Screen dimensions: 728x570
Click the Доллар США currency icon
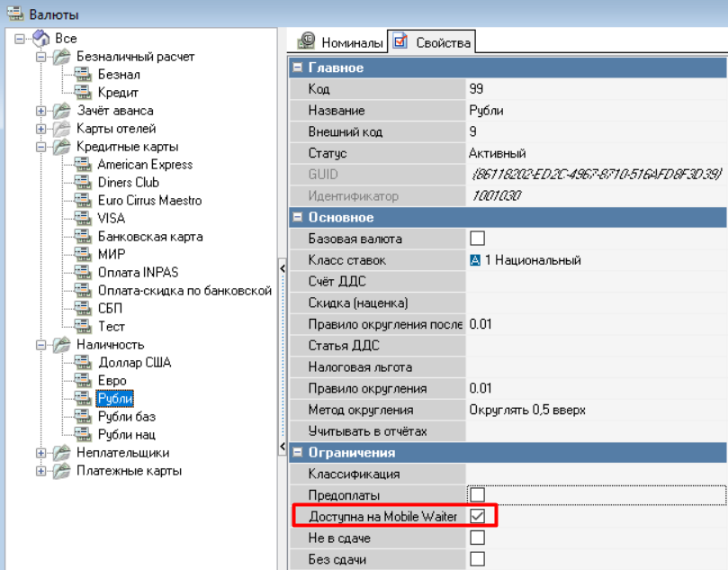click(83, 363)
